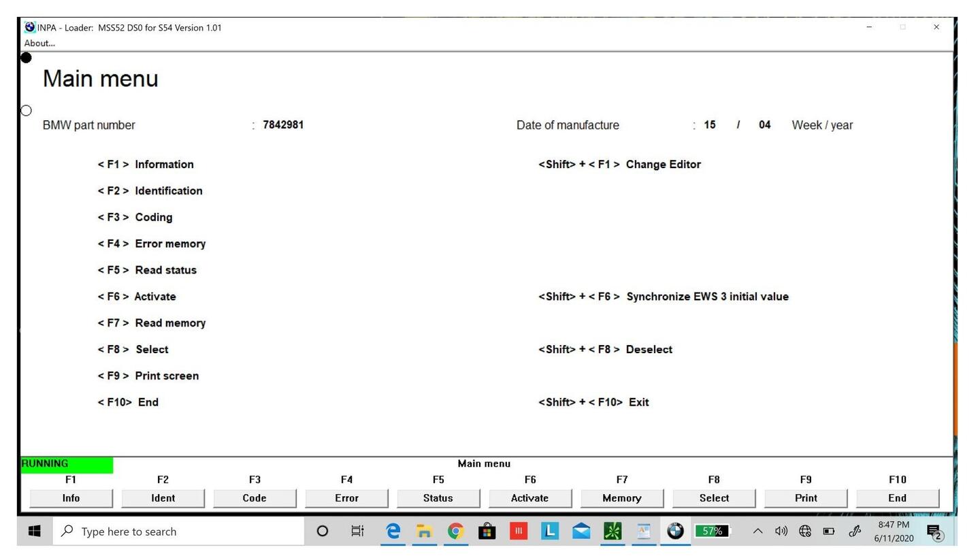The height and width of the screenshot is (560, 980).
Task: Open the Mail app in taskbar
Action: (x=581, y=531)
